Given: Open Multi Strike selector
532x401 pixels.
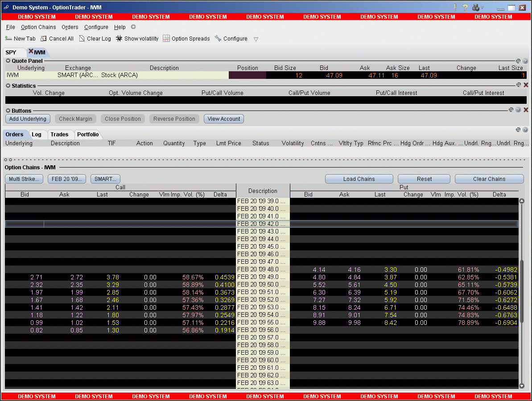Looking at the screenshot, I should [24, 179].
